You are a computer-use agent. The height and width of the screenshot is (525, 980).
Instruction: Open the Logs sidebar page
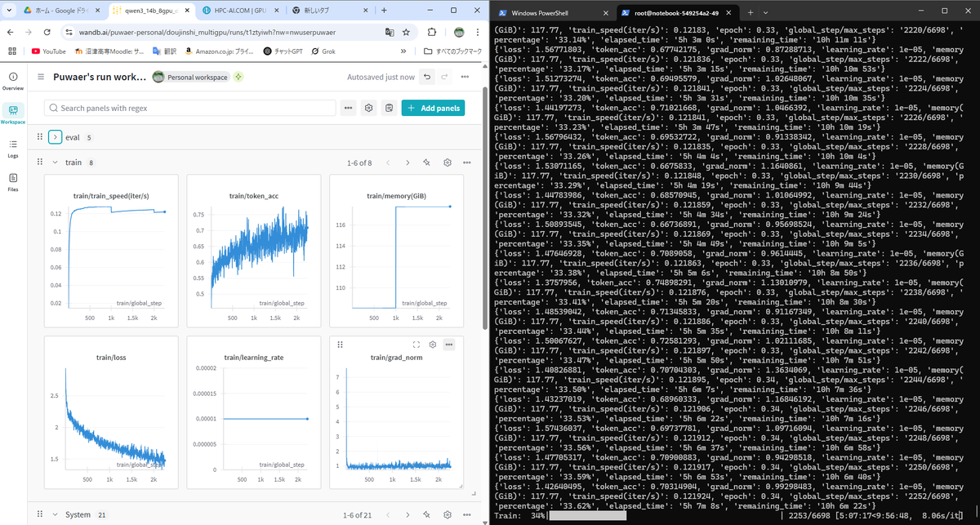[x=12, y=148]
